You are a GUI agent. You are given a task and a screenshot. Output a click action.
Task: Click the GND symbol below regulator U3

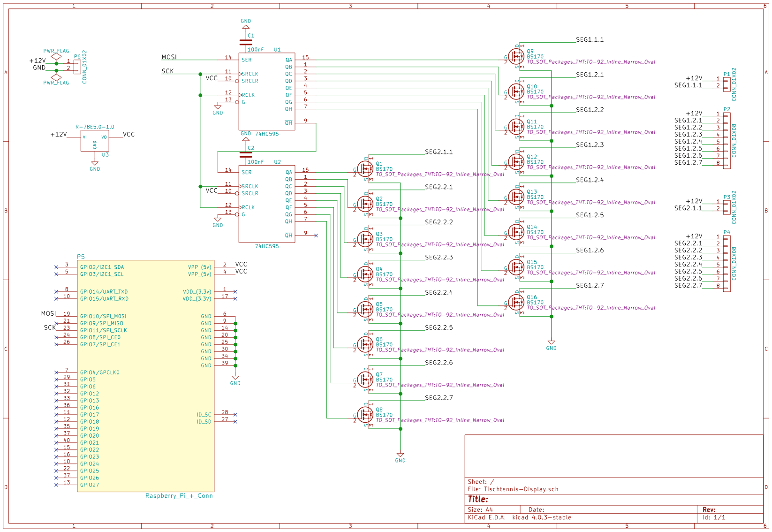[x=95, y=165]
